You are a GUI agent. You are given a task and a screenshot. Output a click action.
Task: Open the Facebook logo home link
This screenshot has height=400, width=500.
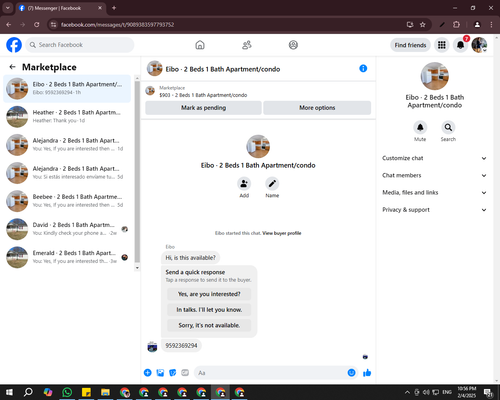point(14,45)
